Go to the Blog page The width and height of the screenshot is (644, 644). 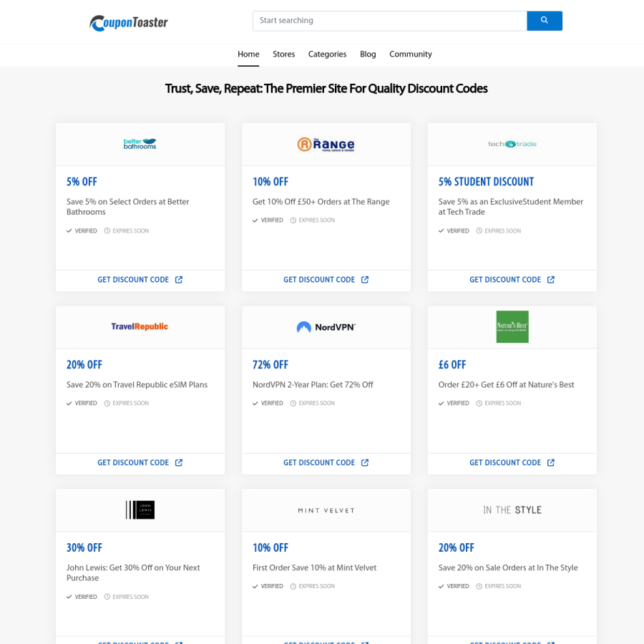368,54
